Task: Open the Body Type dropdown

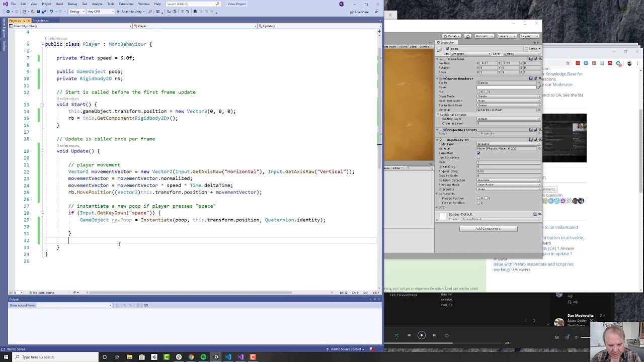Action: click(x=509, y=144)
